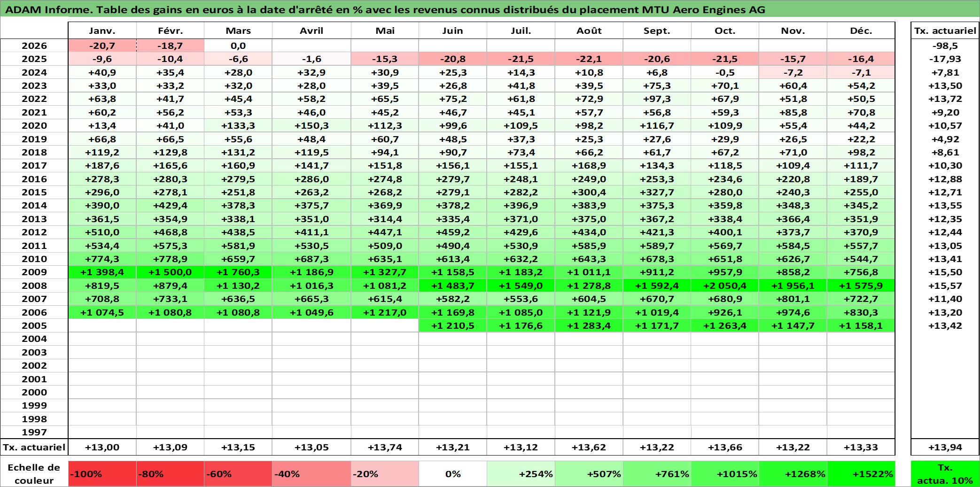The height and width of the screenshot is (487, 980).
Task: Click the -18,7 cell in 2026 Févr.
Action: coord(171,46)
